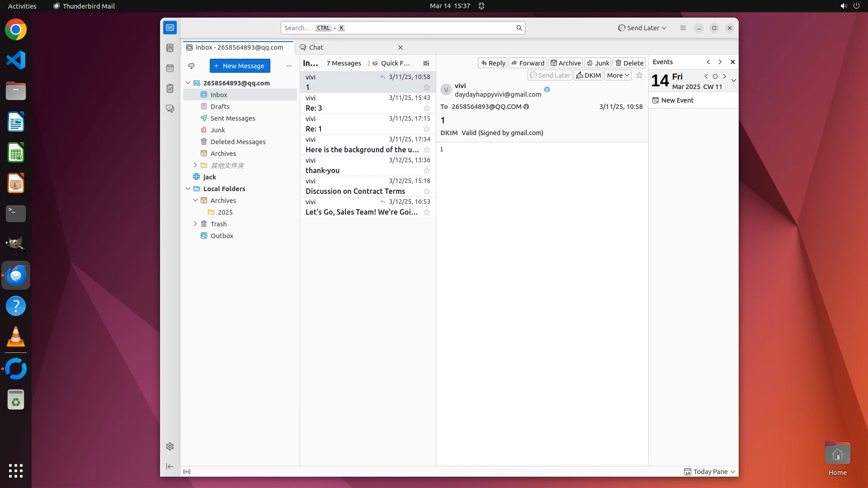868x488 pixels.
Task: Star the 'Discussion on Contract Terms' message
Action: tap(426, 192)
